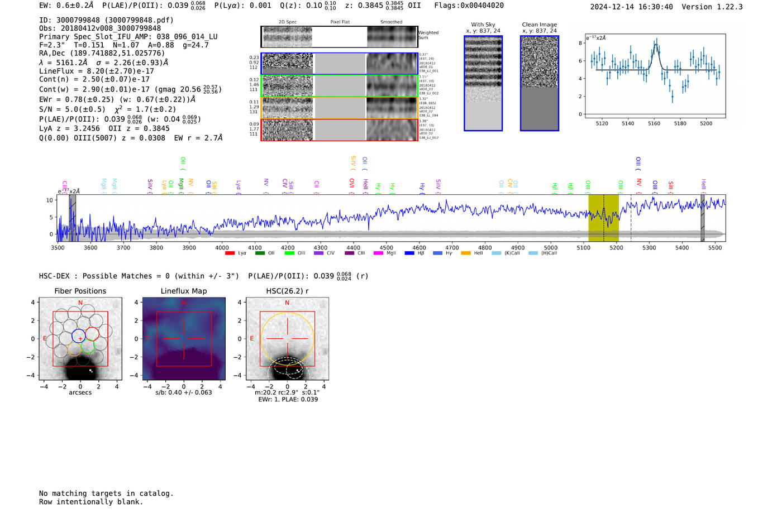This screenshot has width=782, height=532.
Task: Open the Weighted Sum smoothed cutout
Action: pyautogui.click(x=392, y=37)
